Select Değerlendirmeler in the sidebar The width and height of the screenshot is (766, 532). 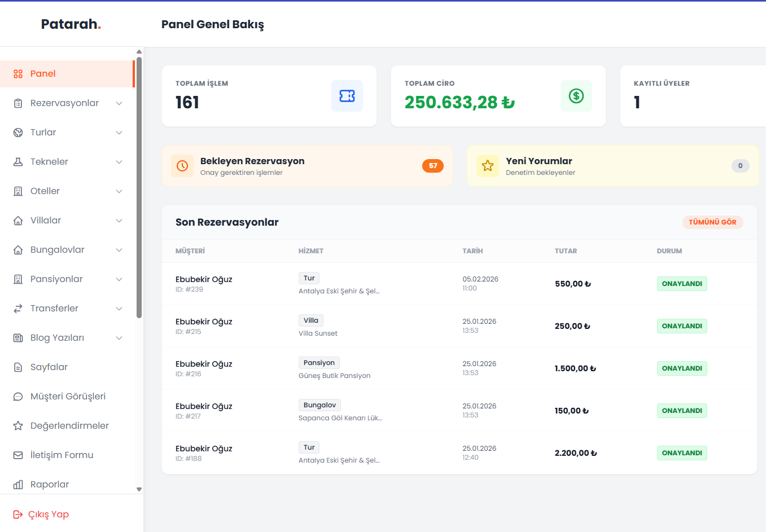coord(69,426)
